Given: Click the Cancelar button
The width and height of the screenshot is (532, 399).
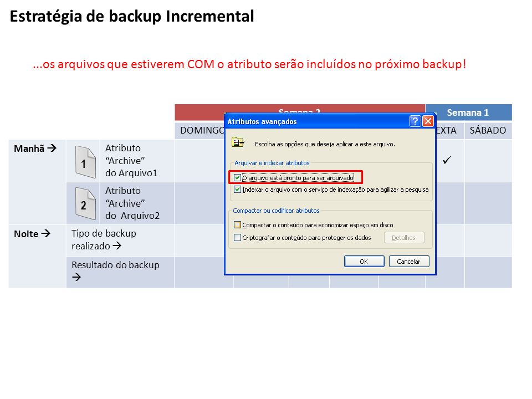Looking at the screenshot, I should pos(409,261).
